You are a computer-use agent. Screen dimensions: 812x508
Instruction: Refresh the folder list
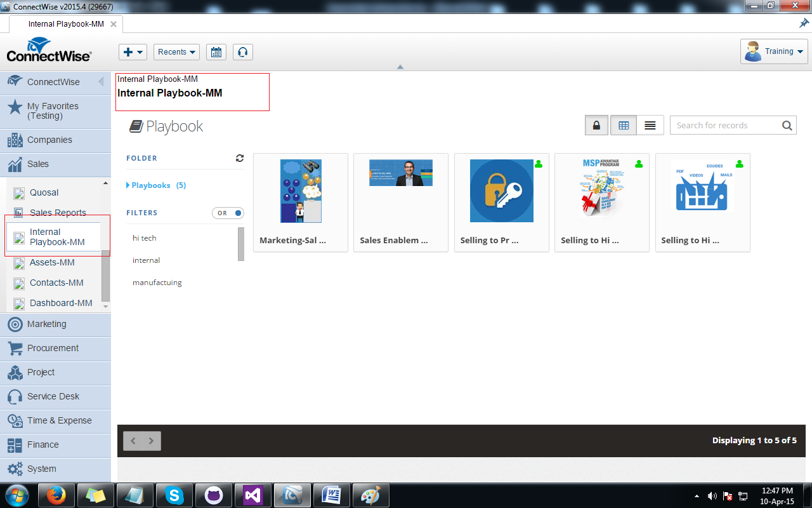pyautogui.click(x=239, y=158)
